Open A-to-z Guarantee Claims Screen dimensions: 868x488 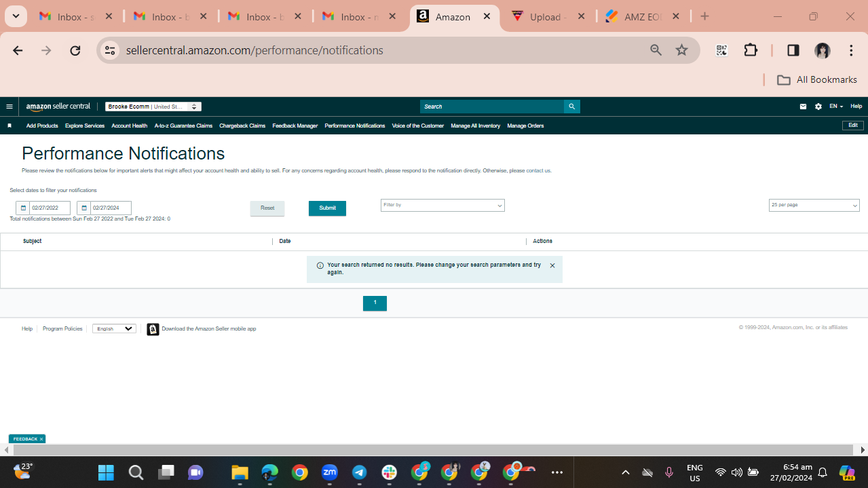183,126
